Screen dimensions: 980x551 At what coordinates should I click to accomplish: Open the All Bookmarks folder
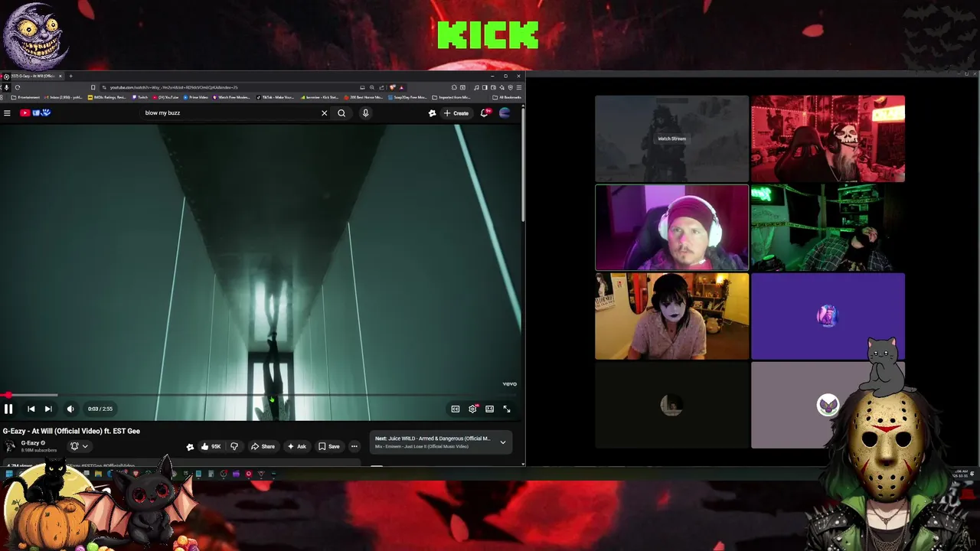click(x=507, y=97)
